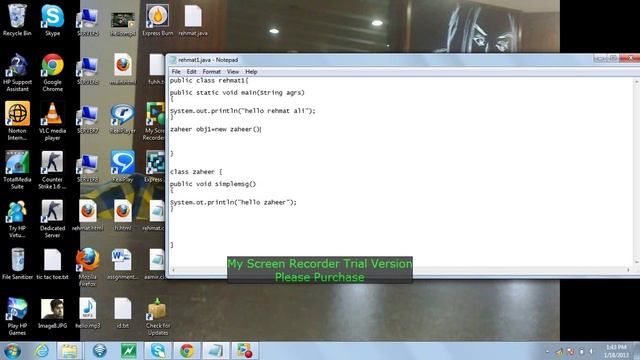
Task: Click the Notepad vertical scrollbar up arrow
Action: click(636, 82)
